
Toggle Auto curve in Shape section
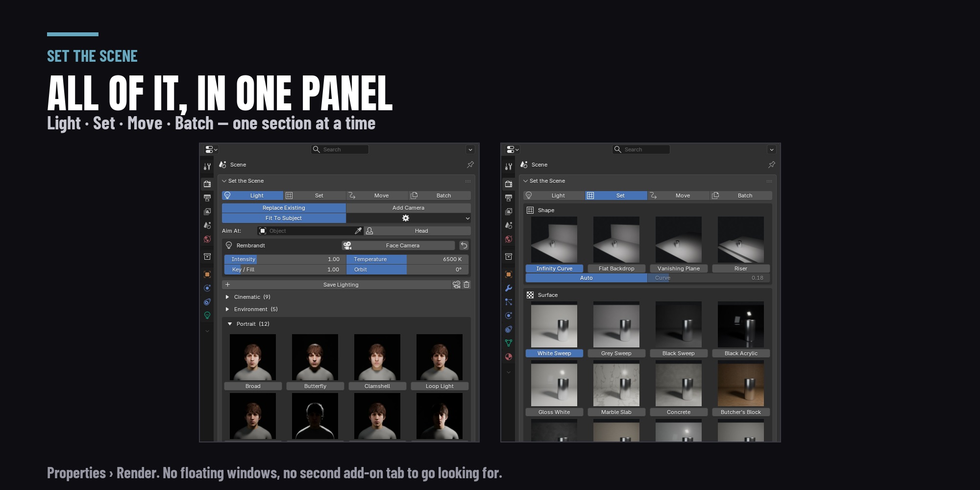pos(586,278)
